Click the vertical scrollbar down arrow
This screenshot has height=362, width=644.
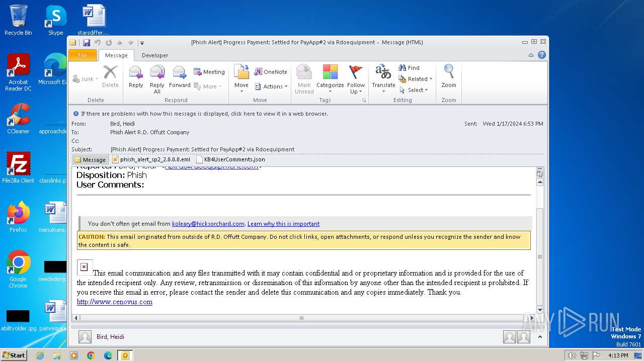pyautogui.click(x=540, y=310)
